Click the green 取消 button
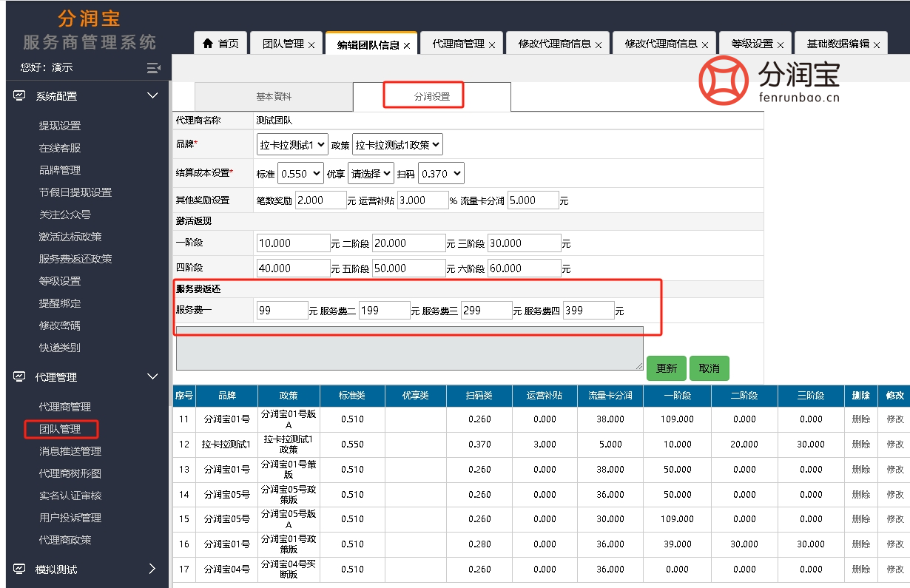 [709, 368]
